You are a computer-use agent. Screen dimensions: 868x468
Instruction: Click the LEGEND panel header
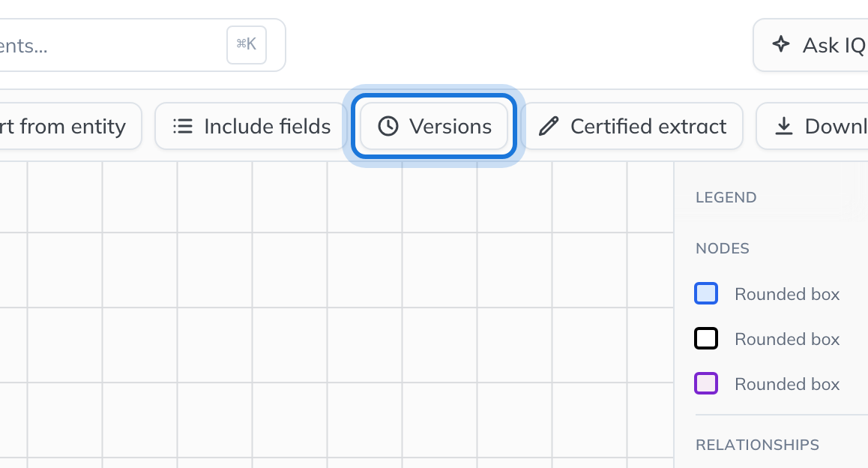[x=726, y=198]
